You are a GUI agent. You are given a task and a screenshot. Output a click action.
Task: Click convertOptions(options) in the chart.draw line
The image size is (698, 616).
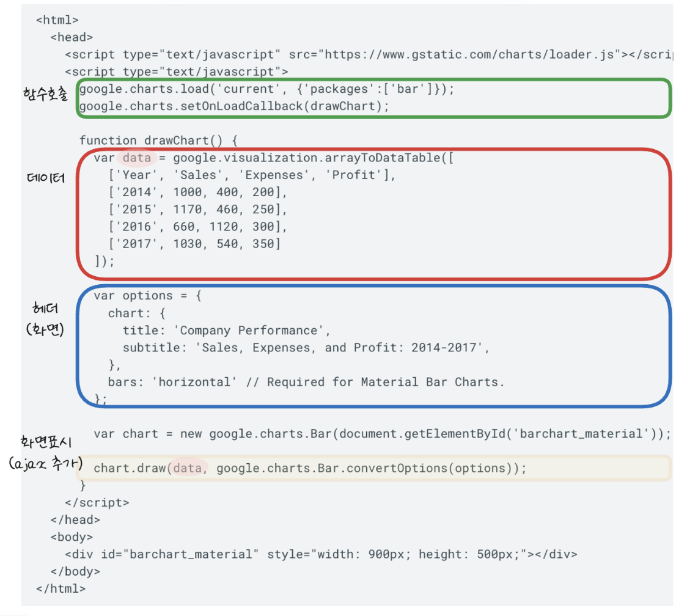(x=428, y=468)
